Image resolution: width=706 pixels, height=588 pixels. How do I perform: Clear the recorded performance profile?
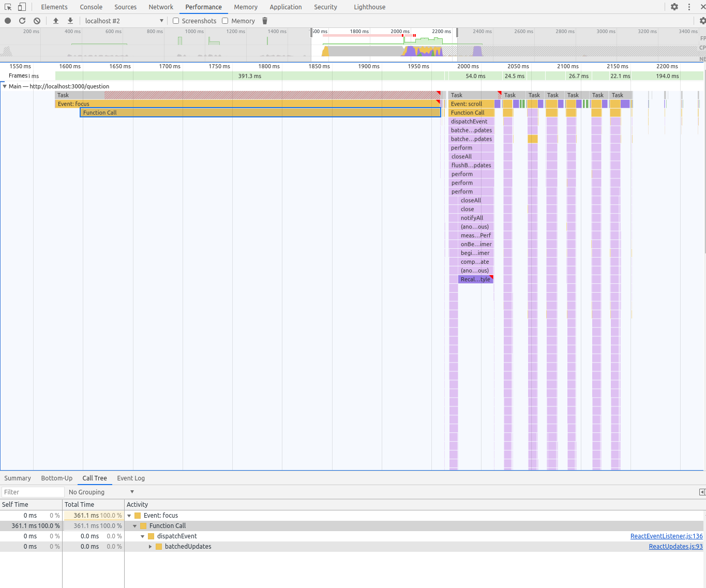[37, 21]
